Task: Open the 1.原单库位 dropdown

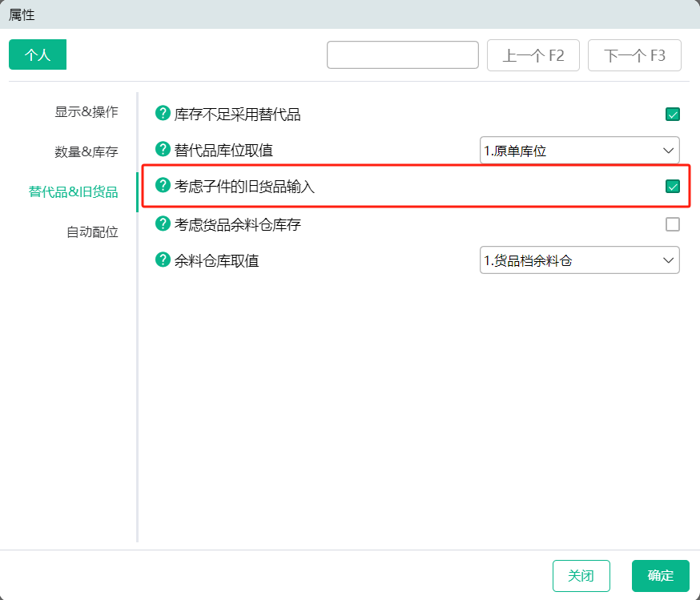Action: [580, 151]
